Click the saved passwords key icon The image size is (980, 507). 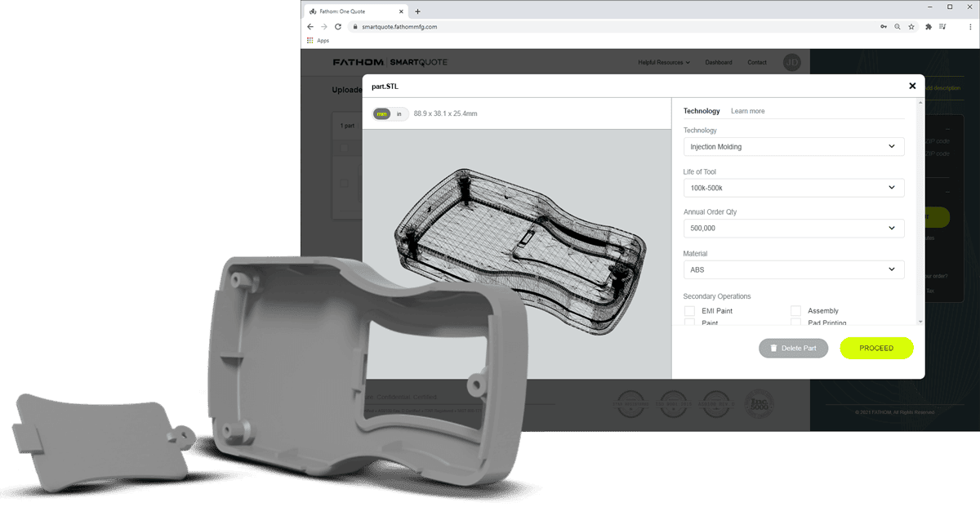coord(884,27)
